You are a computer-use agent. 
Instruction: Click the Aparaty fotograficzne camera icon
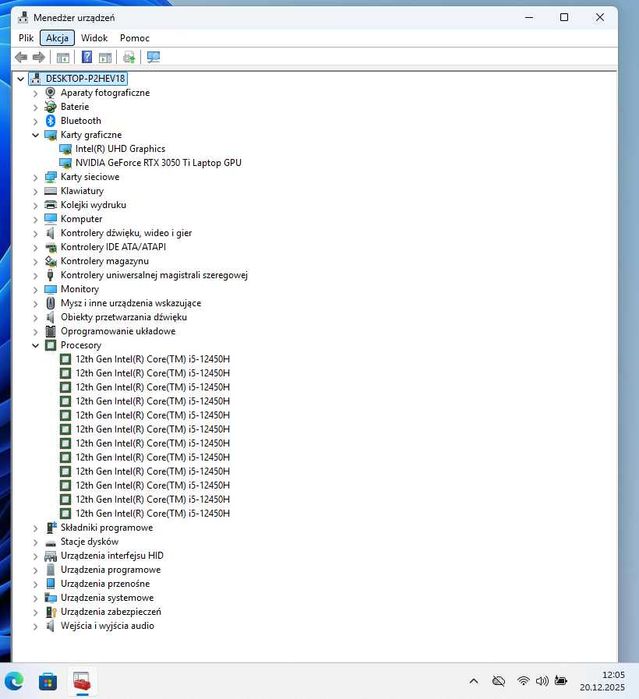50,92
